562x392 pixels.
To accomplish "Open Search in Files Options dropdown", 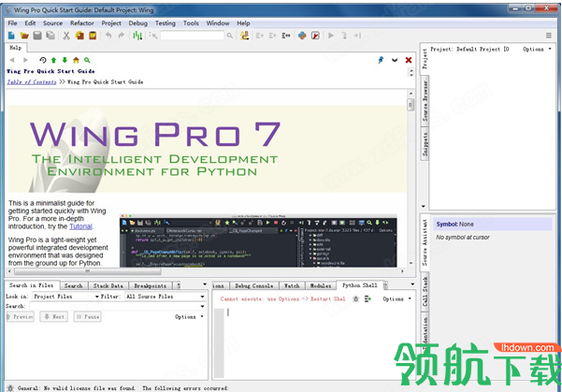I will click(x=189, y=316).
